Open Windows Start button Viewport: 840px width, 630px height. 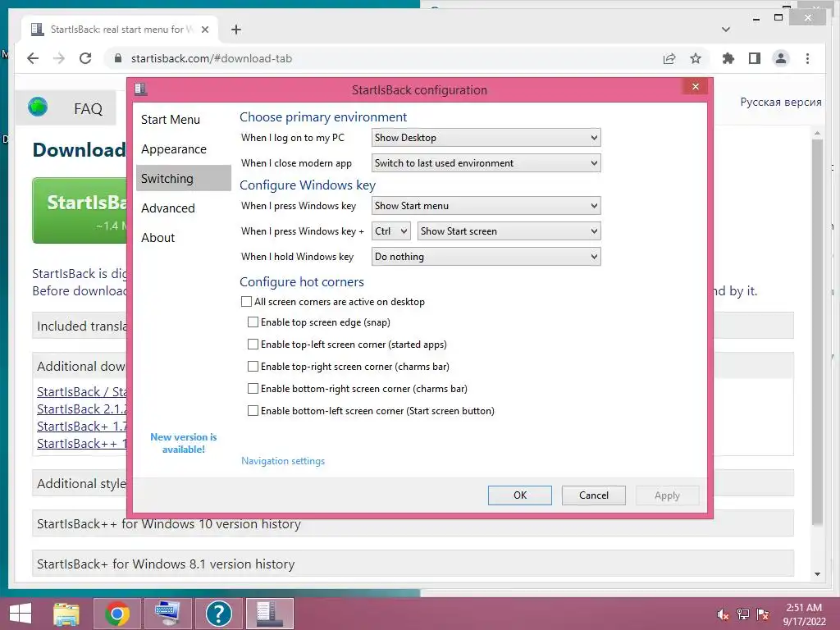(21, 614)
